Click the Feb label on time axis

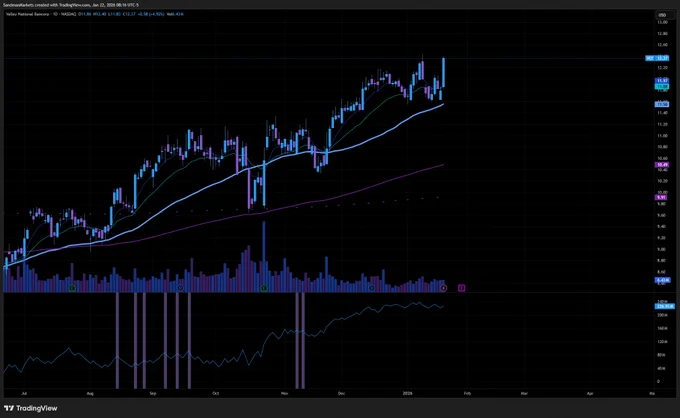[x=467, y=394]
